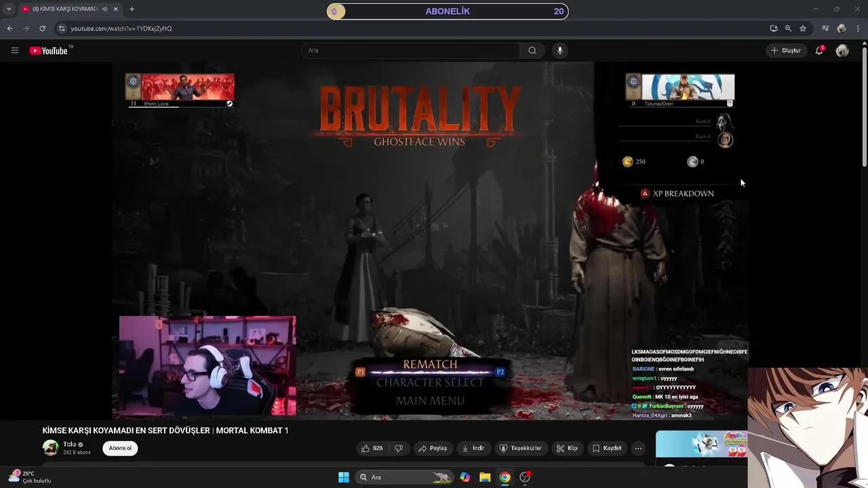Close the KİMSE KARŞI KOYAMADI tab
This screenshot has width=868, height=488.
coord(116,9)
